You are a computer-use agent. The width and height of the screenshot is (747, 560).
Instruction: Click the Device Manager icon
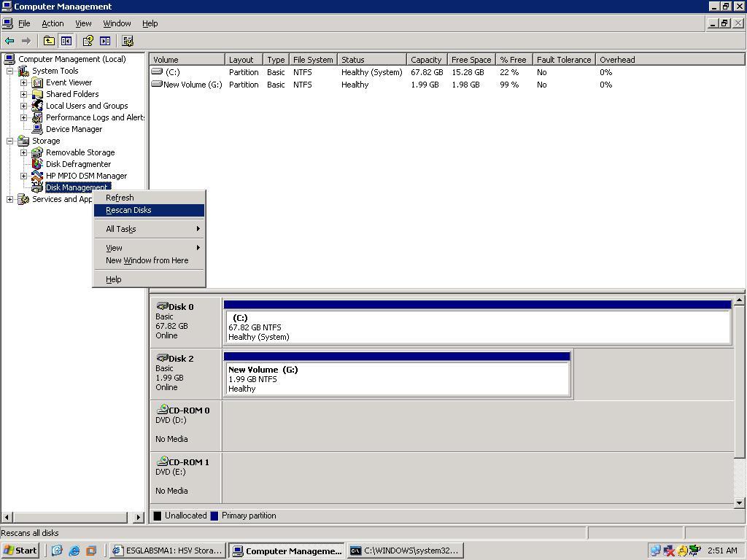(x=37, y=129)
